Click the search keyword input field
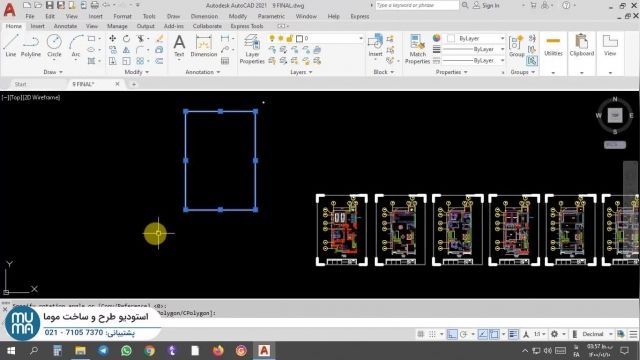Viewport: 640px width, 360px height. (417, 5)
